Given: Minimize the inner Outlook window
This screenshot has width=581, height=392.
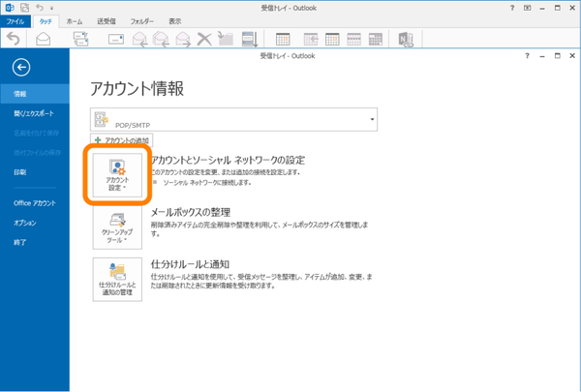Looking at the screenshot, I should pos(542,56).
